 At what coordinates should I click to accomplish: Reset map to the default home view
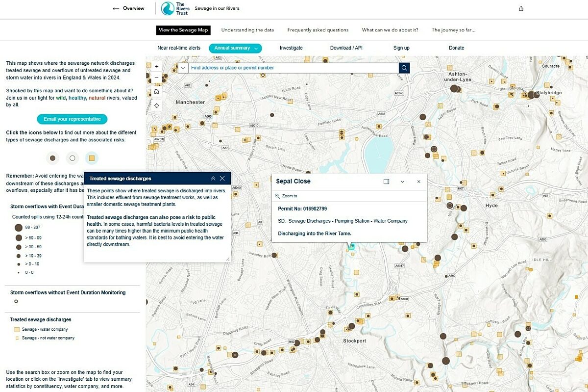156,92
